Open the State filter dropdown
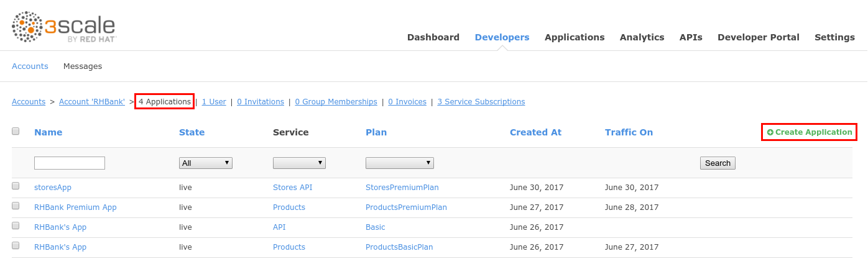Screen dimensions: 868x264 (x=205, y=163)
